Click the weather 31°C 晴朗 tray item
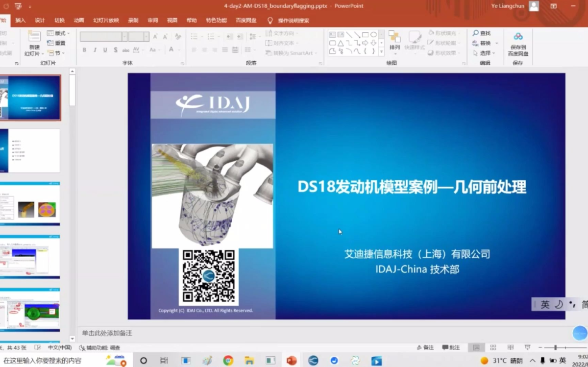Viewport: 588px width, 367px height. [501, 361]
